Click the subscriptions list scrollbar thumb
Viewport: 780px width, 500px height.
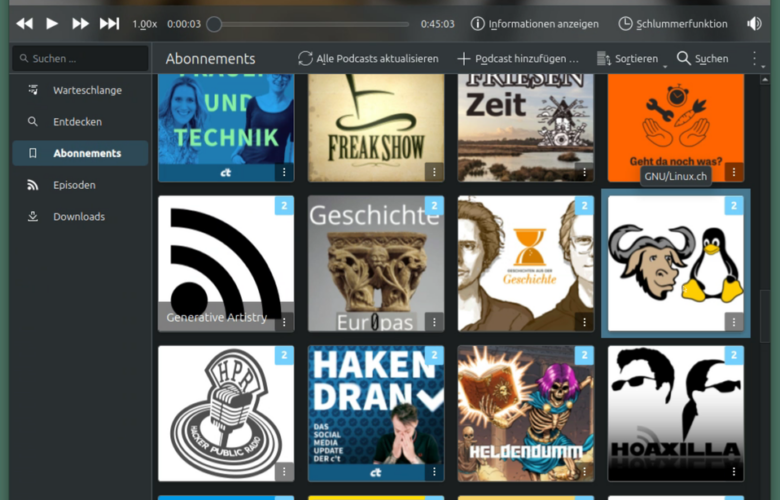pyautogui.click(x=765, y=316)
